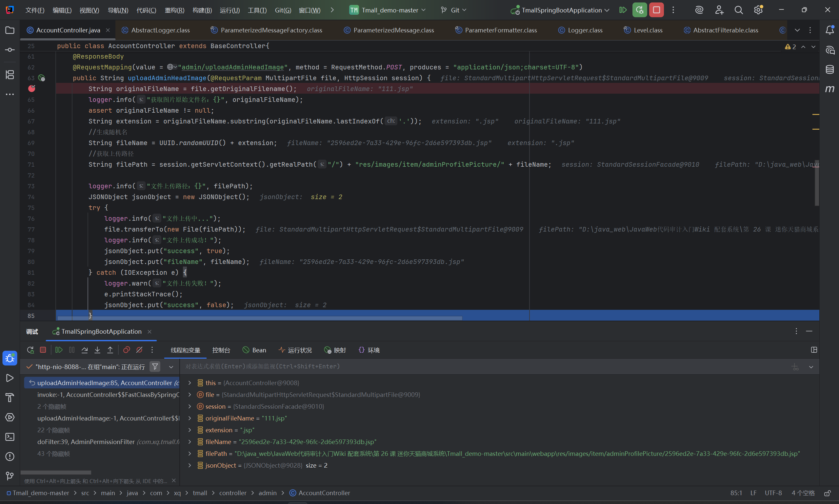The height and width of the screenshot is (504, 839).
Task: Expand the jsonObject variable node
Action: (x=190, y=466)
